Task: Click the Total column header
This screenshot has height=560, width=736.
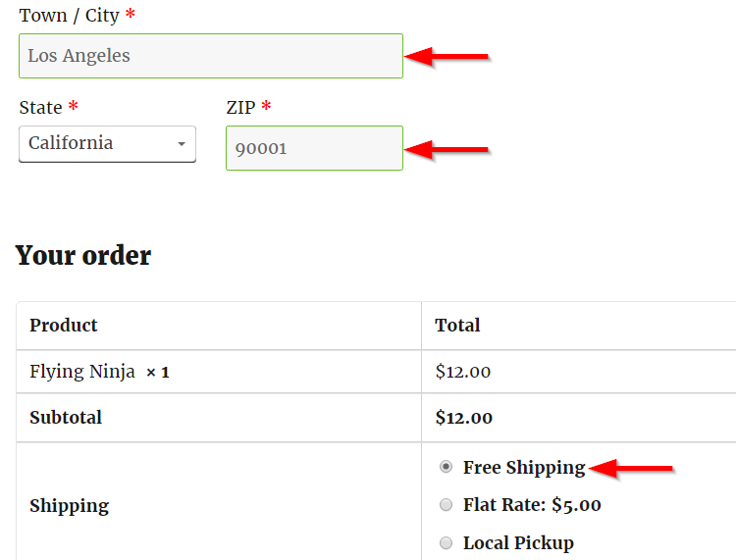Action: pos(457,325)
